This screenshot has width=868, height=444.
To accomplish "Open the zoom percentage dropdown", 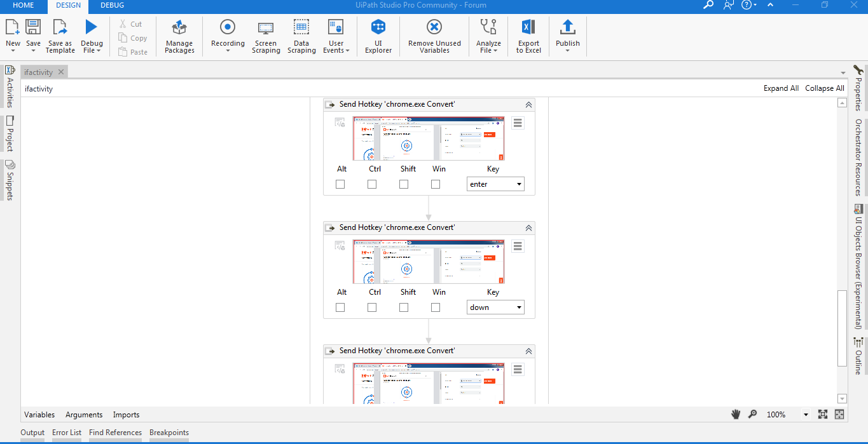I will [x=806, y=415].
